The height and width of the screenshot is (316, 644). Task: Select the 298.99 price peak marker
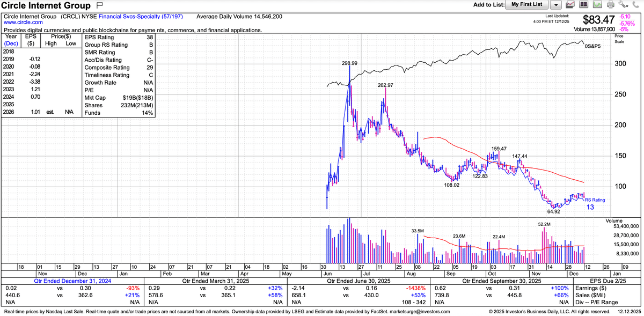[349, 63]
